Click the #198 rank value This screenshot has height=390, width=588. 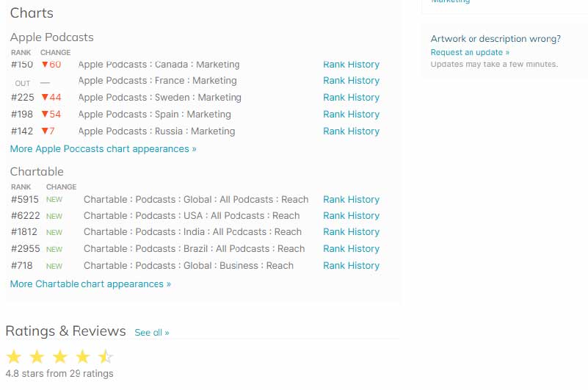(22, 115)
